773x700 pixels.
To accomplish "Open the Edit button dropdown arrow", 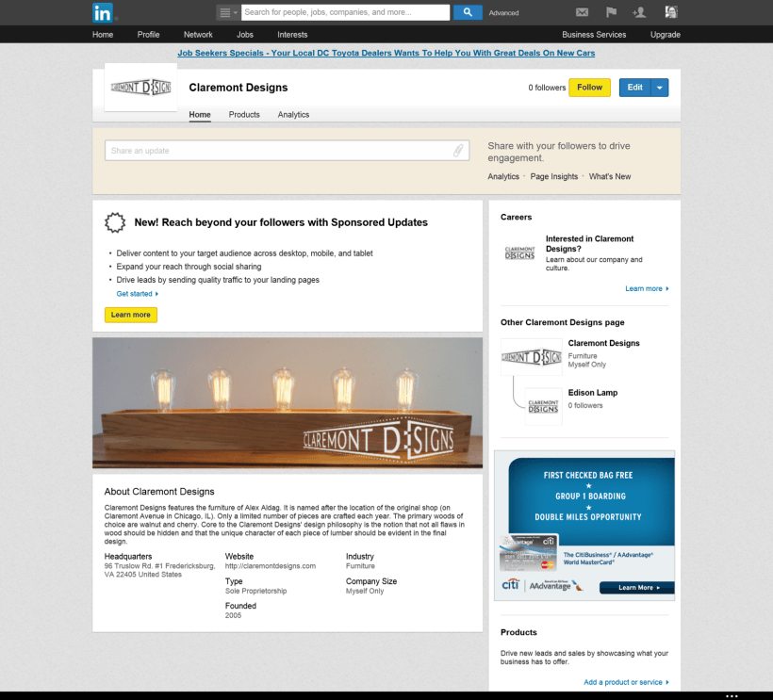I will click(659, 87).
